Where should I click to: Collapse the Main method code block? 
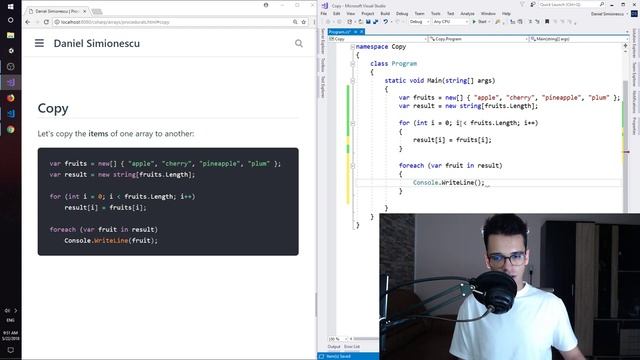tap(353, 81)
